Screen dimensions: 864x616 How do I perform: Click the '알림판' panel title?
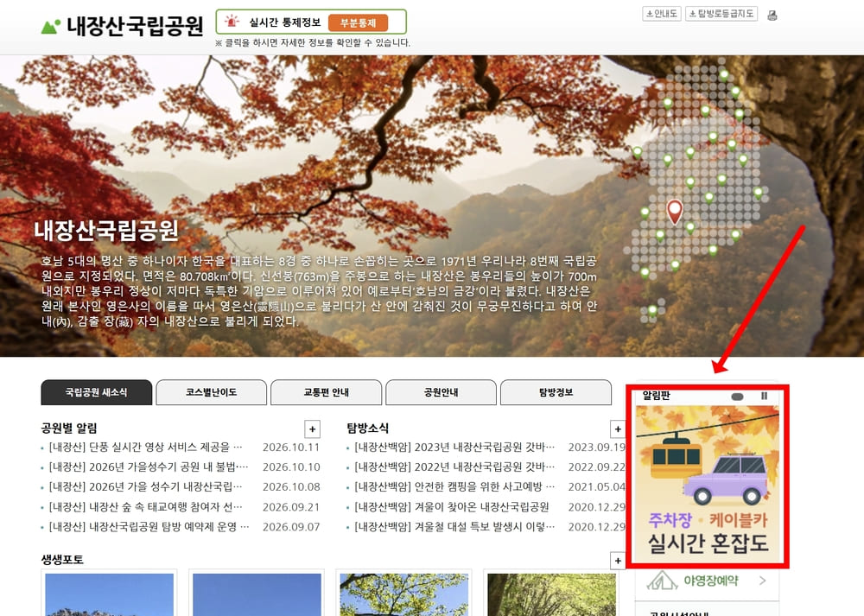click(x=657, y=396)
